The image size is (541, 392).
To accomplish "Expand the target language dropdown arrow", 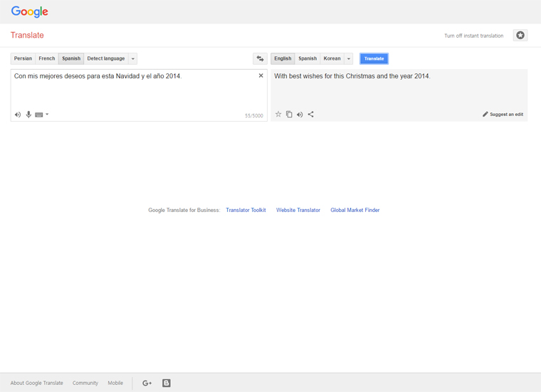I will [349, 58].
